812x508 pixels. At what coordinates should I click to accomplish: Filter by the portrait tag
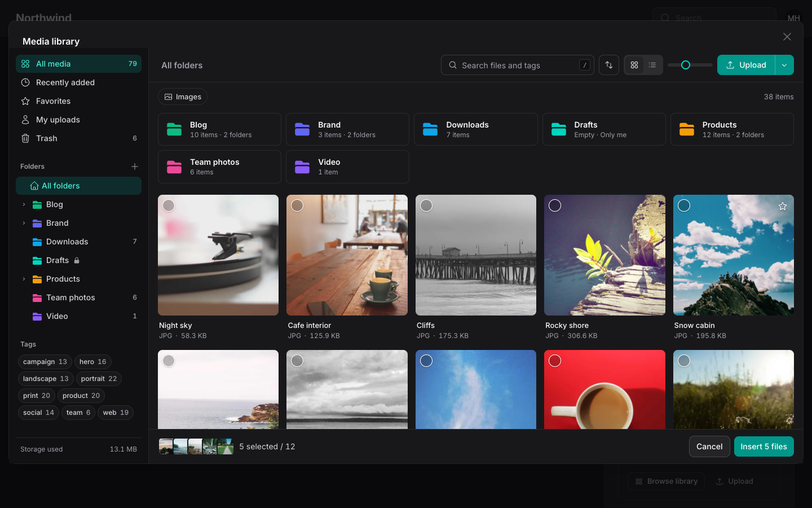point(99,379)
